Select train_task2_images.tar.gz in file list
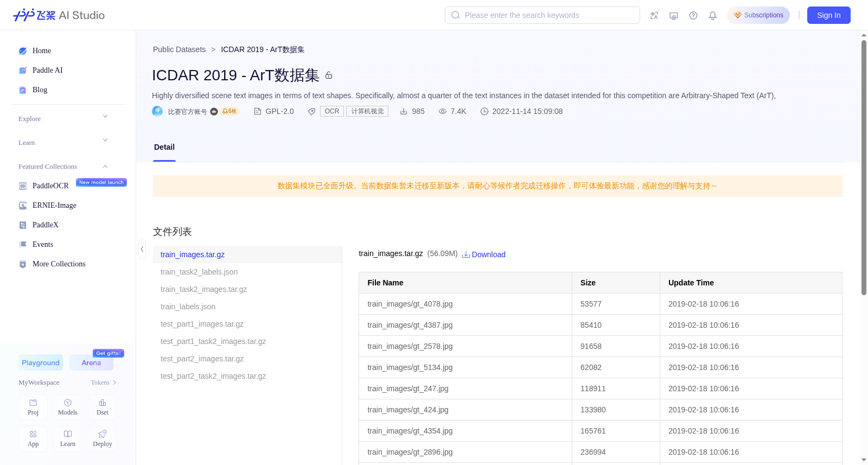This screenshot has width=868, height=465. pyautogui.click(x=247, y=289)
